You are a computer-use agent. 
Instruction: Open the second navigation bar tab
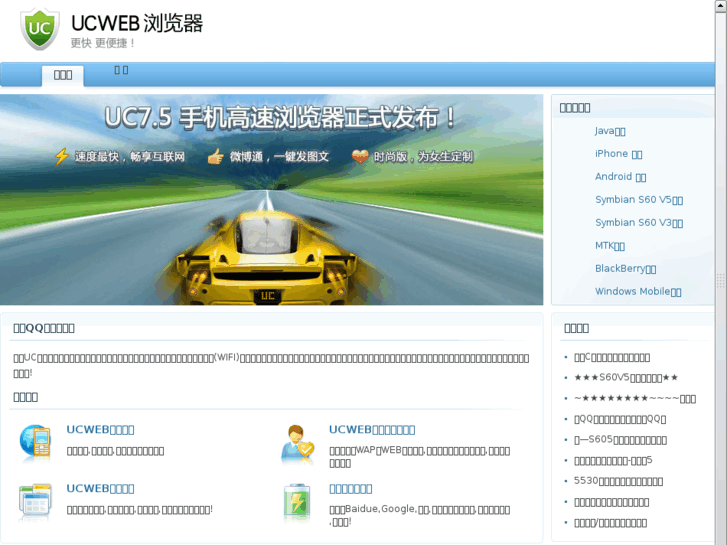121,70
